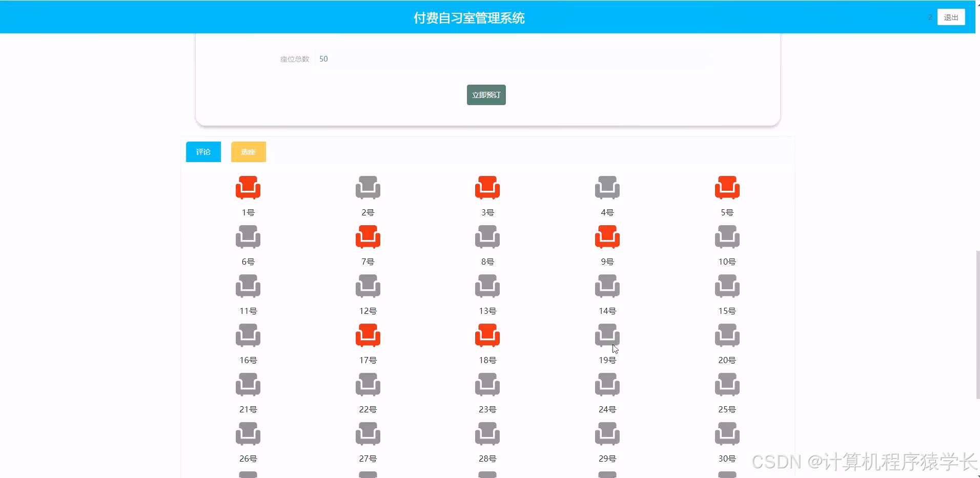Screen dimensions: 980x478
Task: Select seat 9号 chair icon
Action: click(x=607, y=237)
